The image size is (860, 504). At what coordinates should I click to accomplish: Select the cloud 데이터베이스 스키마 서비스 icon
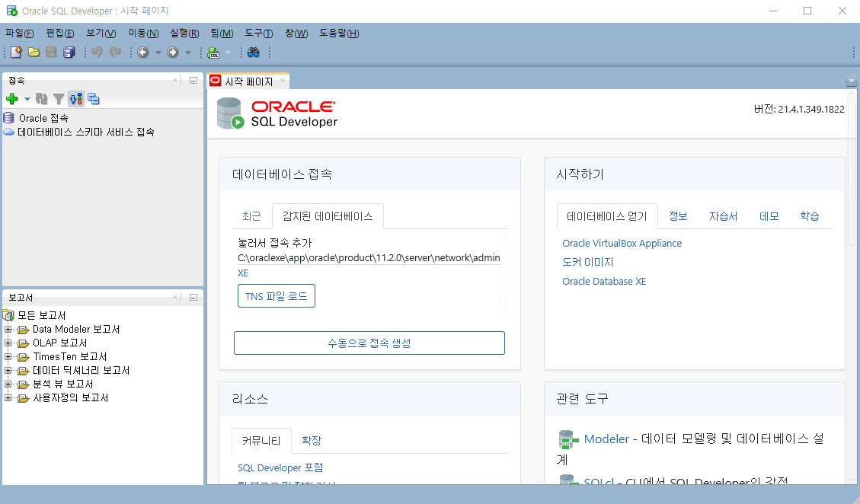point(9,132)
